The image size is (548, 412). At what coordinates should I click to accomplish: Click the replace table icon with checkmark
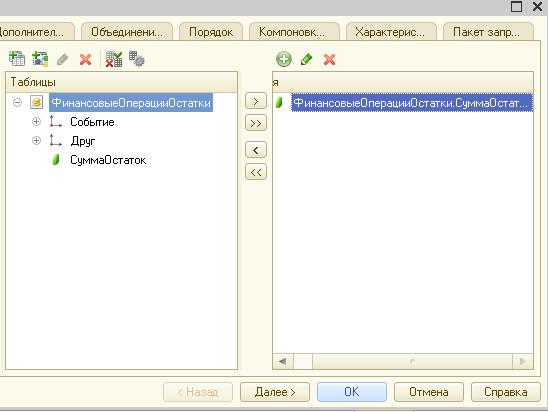114,59
